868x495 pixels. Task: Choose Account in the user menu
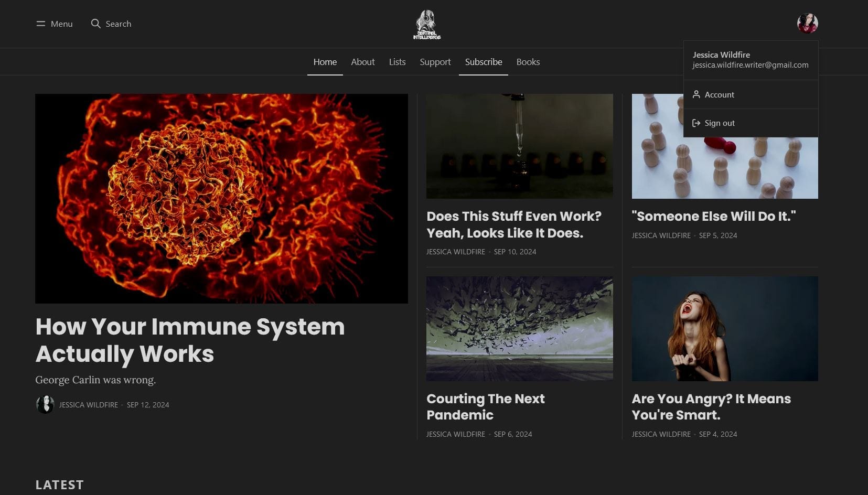point(751,94)
